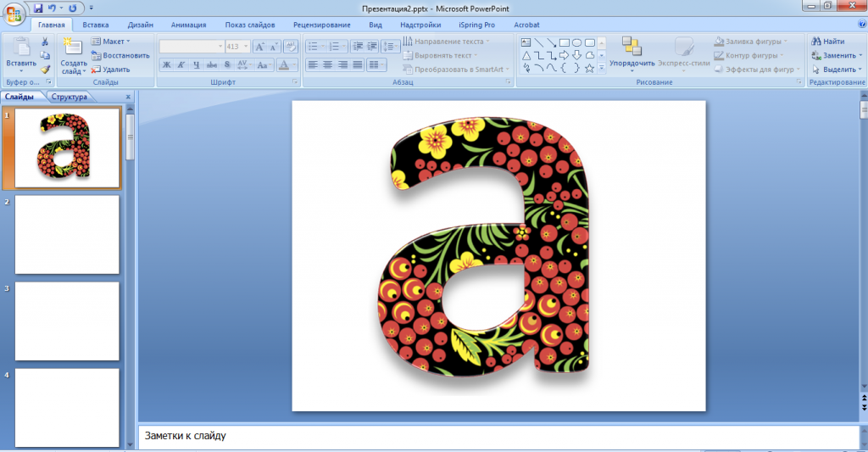Open the Выделить select menu
The image size is (868, 452).
[837, 70]
